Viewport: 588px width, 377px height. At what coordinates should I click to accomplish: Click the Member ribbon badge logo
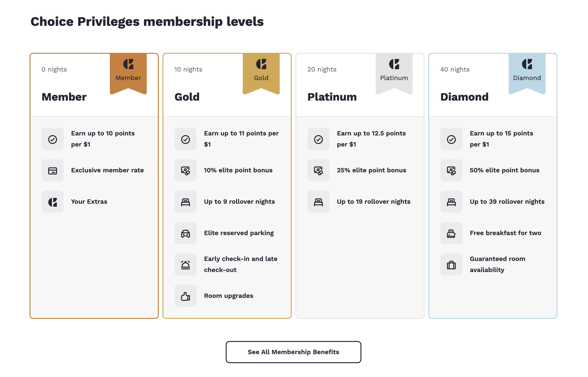[x=128, y=64]
